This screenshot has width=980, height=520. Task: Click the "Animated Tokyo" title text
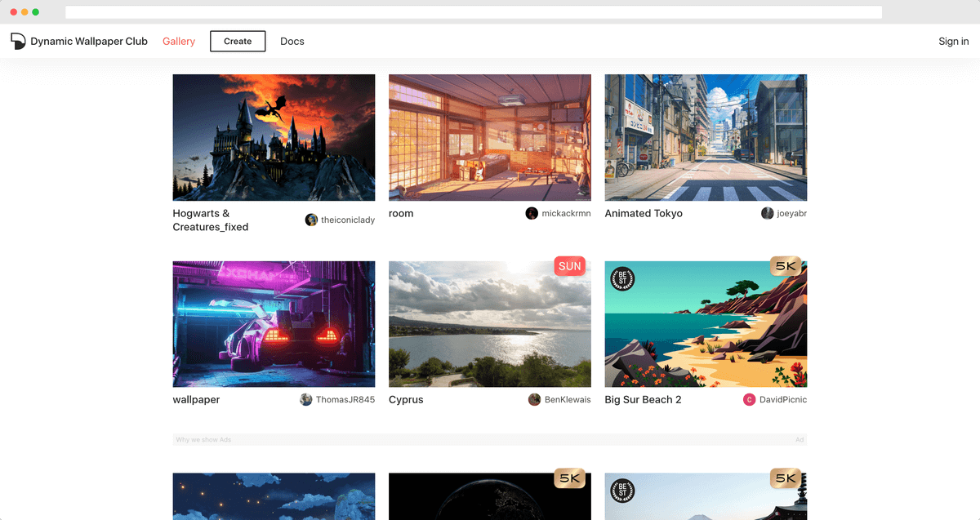click(644, 213)
